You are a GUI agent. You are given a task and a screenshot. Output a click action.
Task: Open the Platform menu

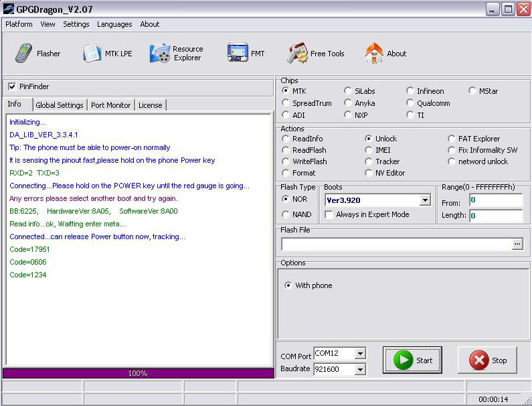pos(19,24)
